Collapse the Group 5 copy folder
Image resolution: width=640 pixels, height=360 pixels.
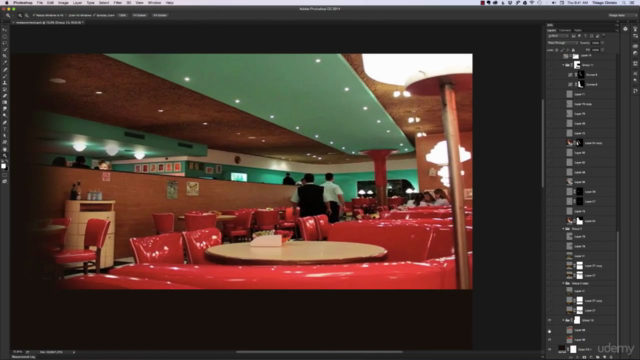[x=563, y=283]
